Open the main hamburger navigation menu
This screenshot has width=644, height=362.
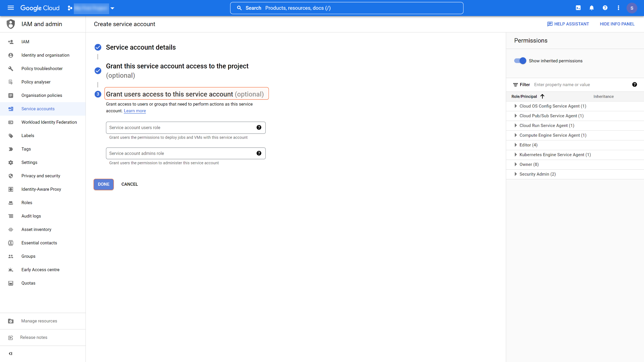(x=11, y=8)
